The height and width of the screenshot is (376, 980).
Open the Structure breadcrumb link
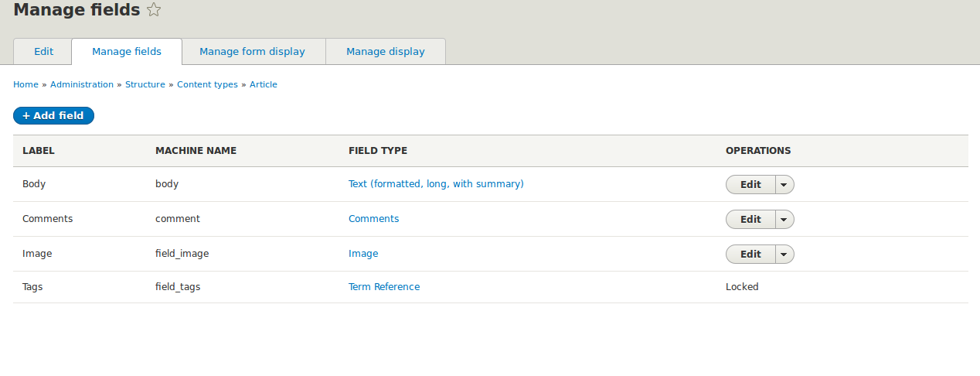pyautogui.click(x=145, y=84)
